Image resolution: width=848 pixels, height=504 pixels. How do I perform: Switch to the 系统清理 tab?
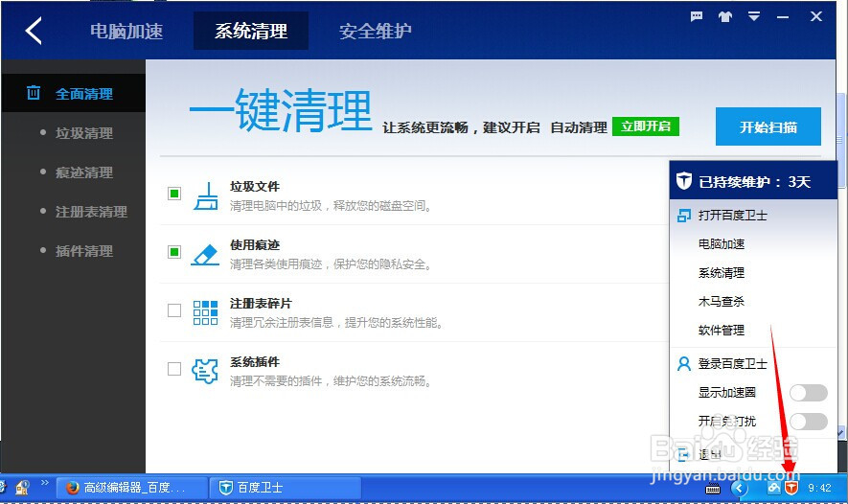click(251, 31)
